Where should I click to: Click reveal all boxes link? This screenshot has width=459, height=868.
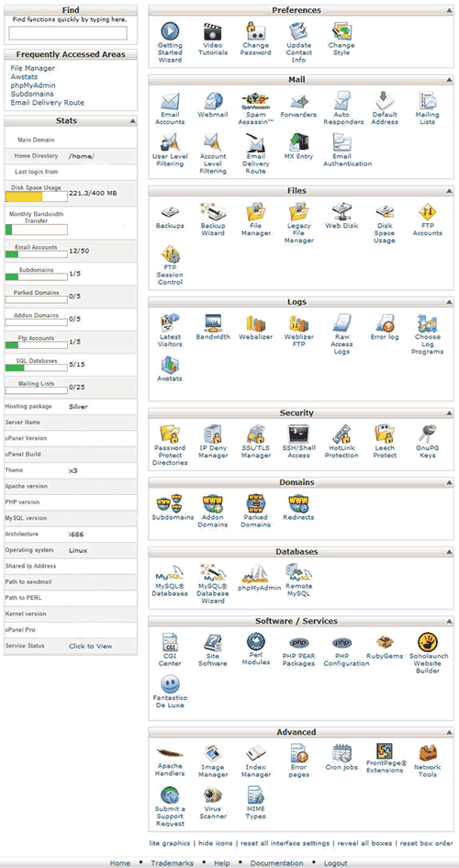click(364, 843)
